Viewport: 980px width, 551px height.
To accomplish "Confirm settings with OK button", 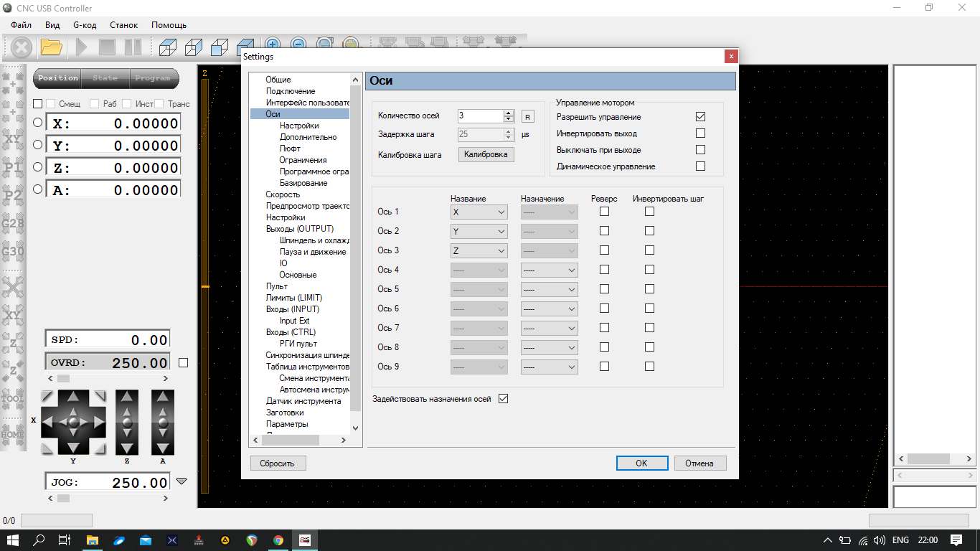I will click(642, 463).
